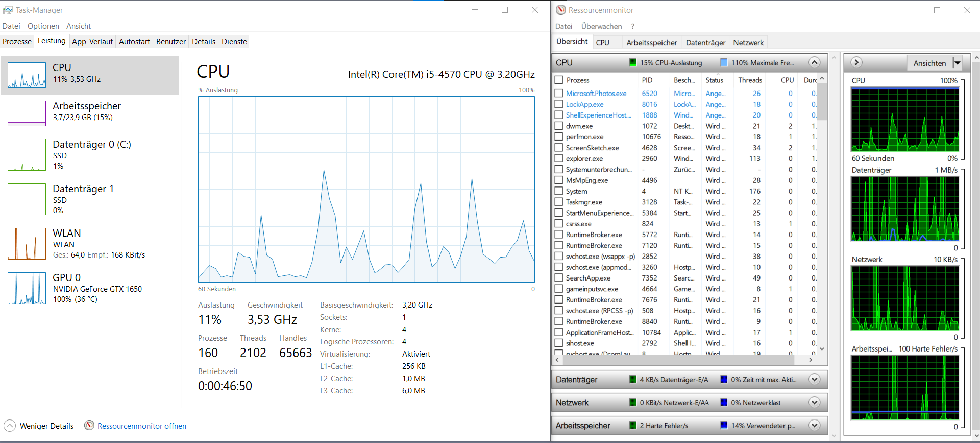980x443 pixels.
Task: Check the perfmon.exe process checkbox
Action: (559, 137)
